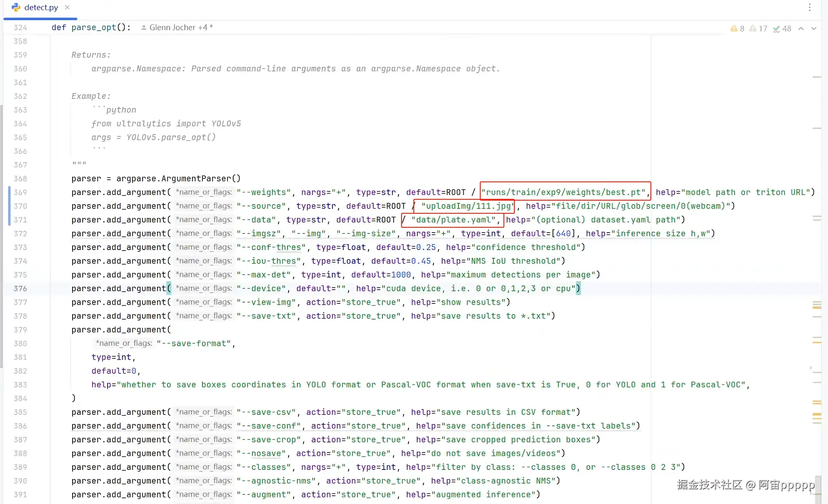
Task: Click the Pascal-VOC help string on line 383
Action: 431,385
